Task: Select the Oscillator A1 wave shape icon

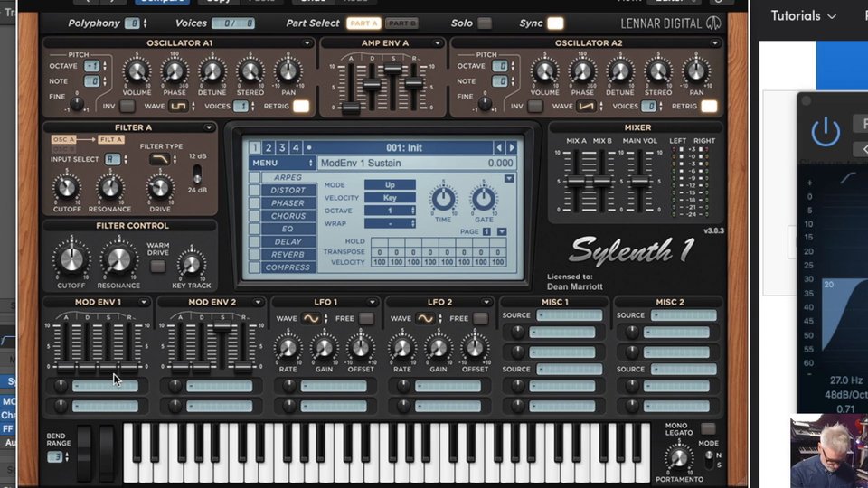Action: coord(178,107)
